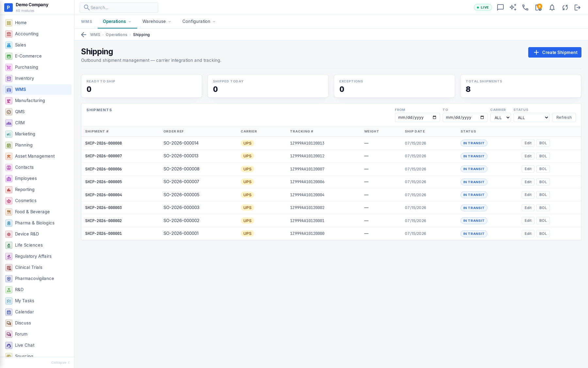Image resolution: width=588 pixels, height=368 pixels.
Task: Open Pharma & Biologics module in sidebar
Action: [37, 223]
